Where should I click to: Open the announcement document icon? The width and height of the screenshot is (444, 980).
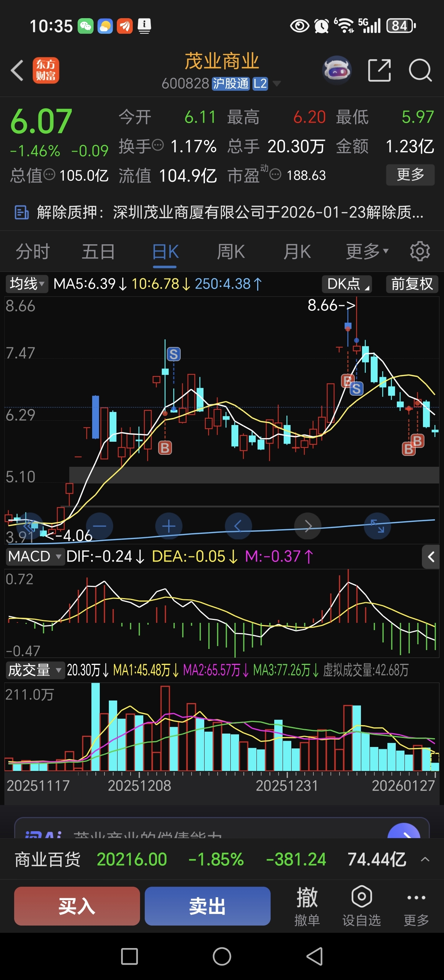(x=22, y=212)
